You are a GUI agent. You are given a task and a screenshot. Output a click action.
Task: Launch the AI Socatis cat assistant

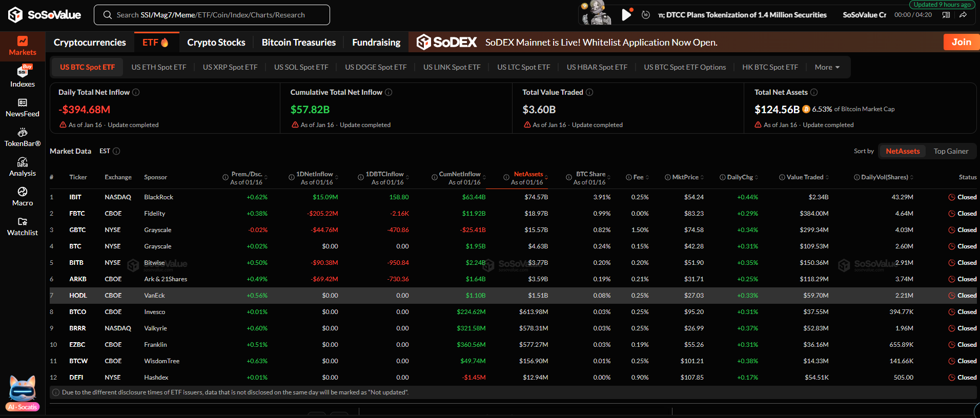[23, 393]
